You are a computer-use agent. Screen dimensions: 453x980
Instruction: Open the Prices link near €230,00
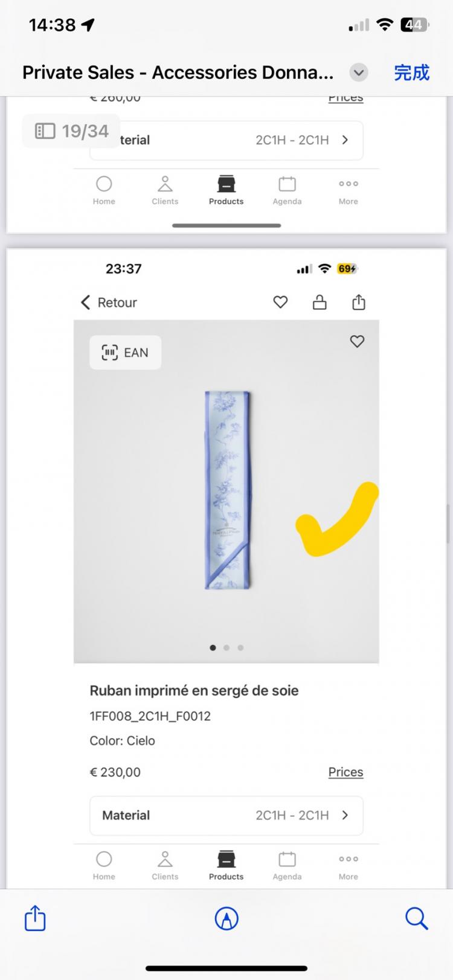click(x=345, y=772)
